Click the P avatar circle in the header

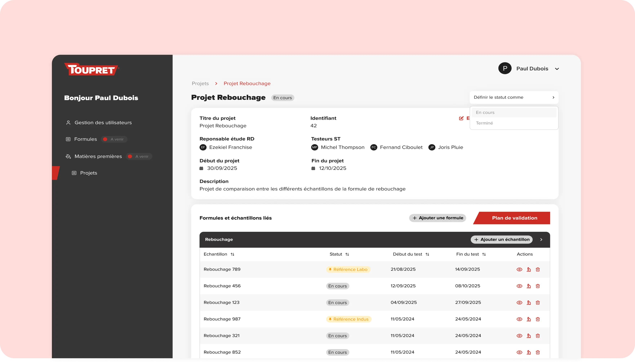[505, 68]
